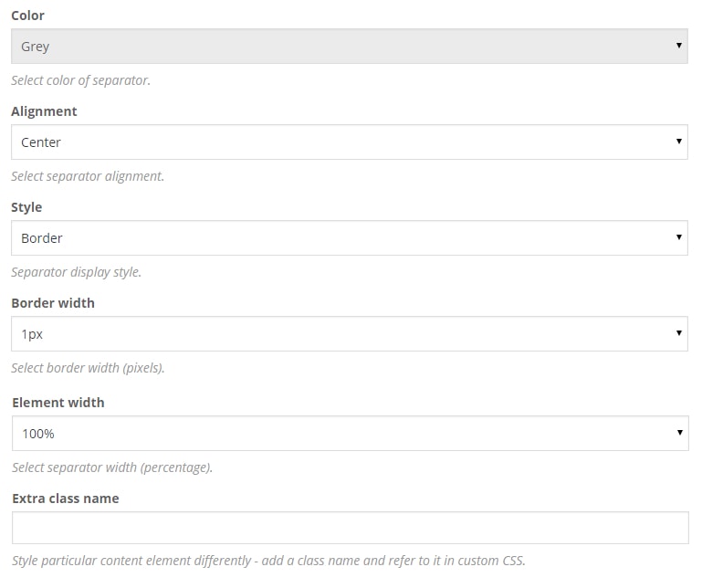Click the Border width dropdown arrow
702x588 pixels.
[x=679, y=333]
